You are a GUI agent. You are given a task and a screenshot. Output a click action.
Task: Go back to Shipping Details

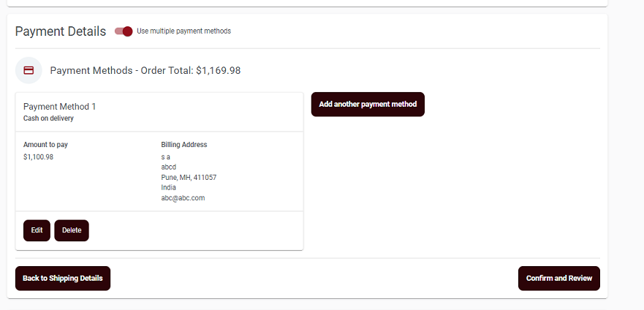click(x=63, y=279)
